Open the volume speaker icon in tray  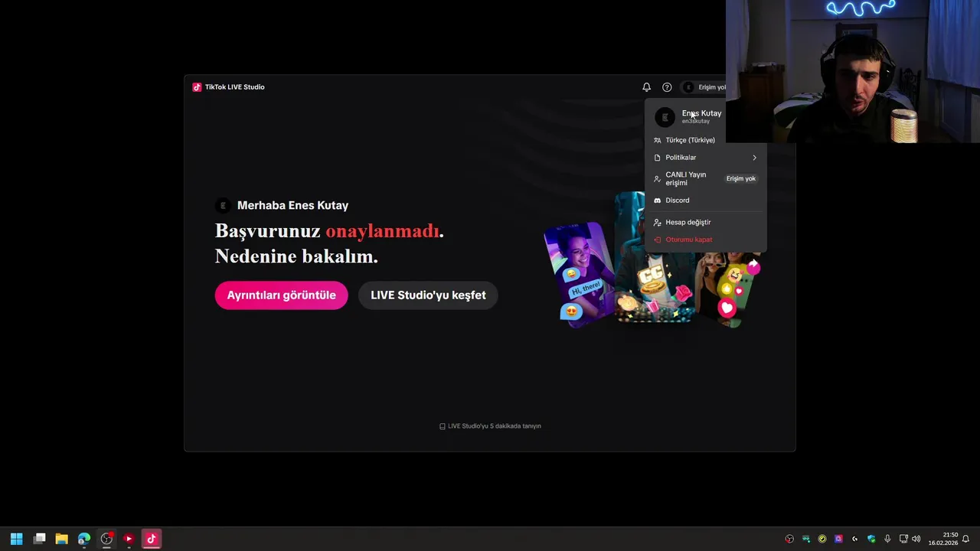(916, 539)
